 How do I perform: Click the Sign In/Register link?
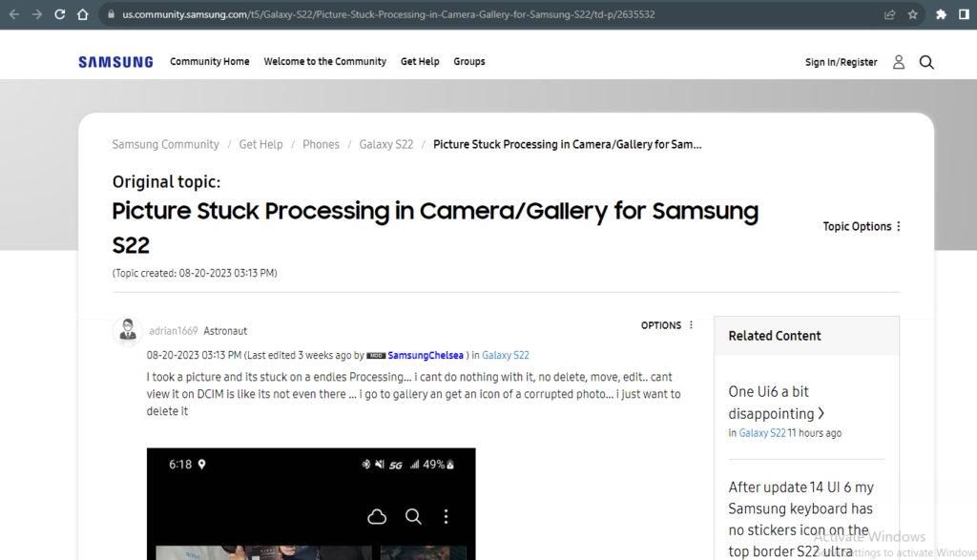coord(841,62)
